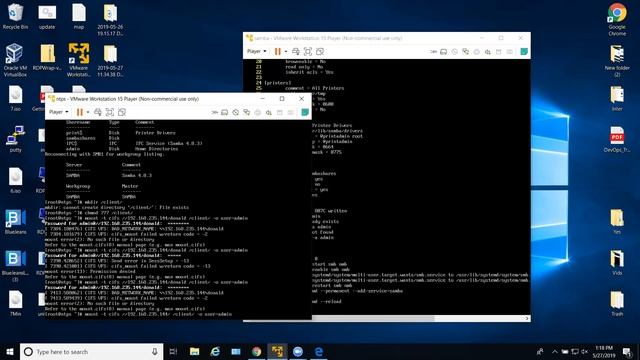Viewport: 640px width, 360px height.
Task: Expand power options arrow beside pause in samba window
Action: click(286, 51)
